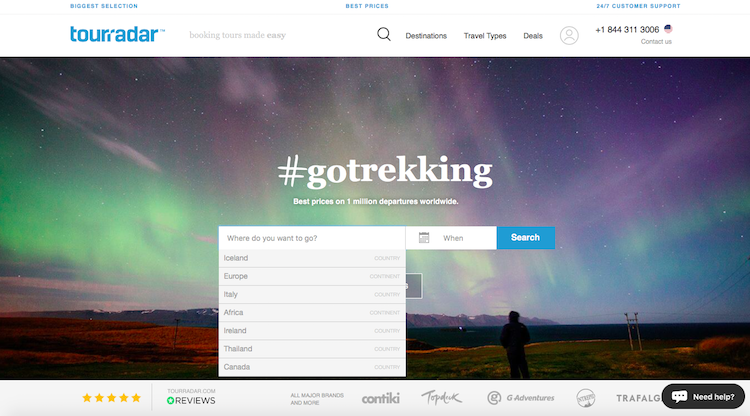This screenshot has width=750, height=416.
Task: Click the tourradar logo
Action: pyautogui.click(x=117, y=34)
